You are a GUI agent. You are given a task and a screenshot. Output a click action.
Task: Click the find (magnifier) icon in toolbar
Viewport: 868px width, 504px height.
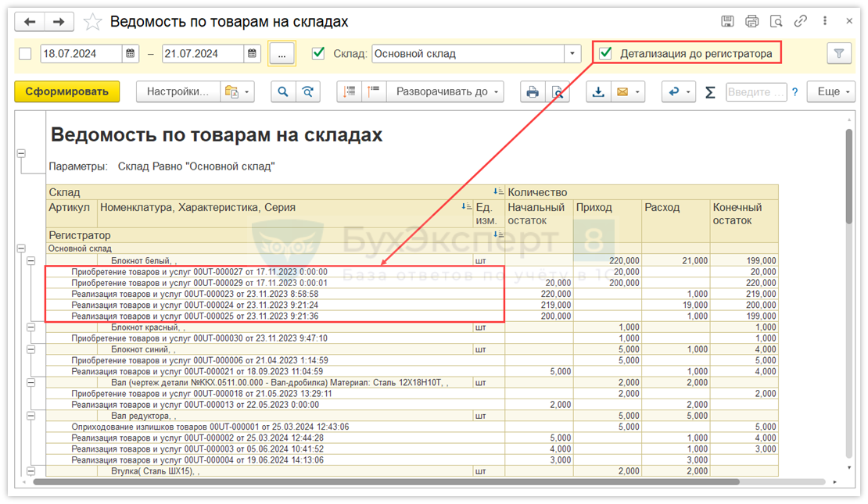click(x=283, y=92)
